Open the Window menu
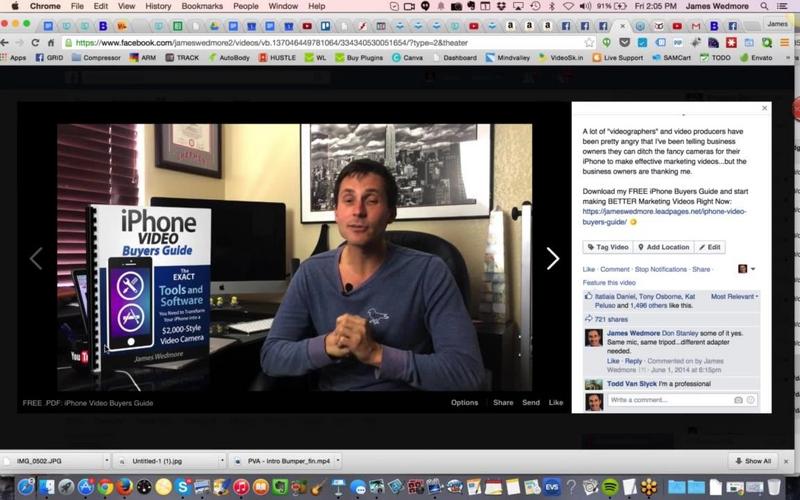 coord(283,6)
